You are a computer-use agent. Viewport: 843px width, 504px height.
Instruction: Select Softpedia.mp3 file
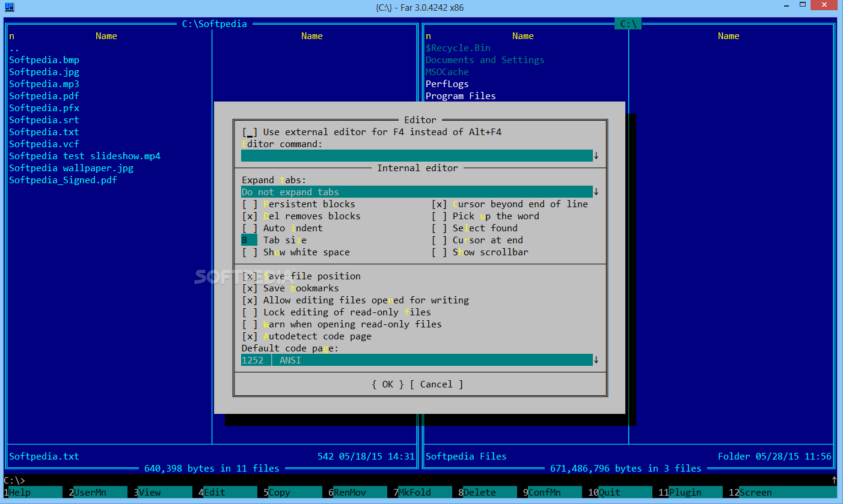44,84
